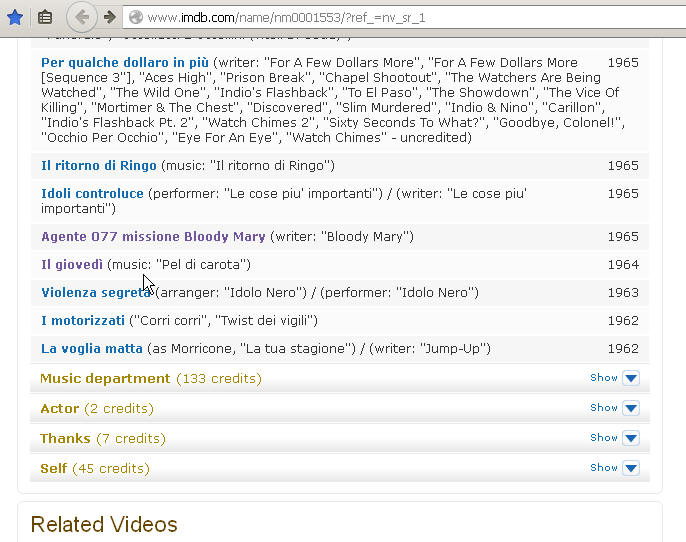Open La voglia matta title link
Screen dimensions: 686x542
tap(92, 349)
